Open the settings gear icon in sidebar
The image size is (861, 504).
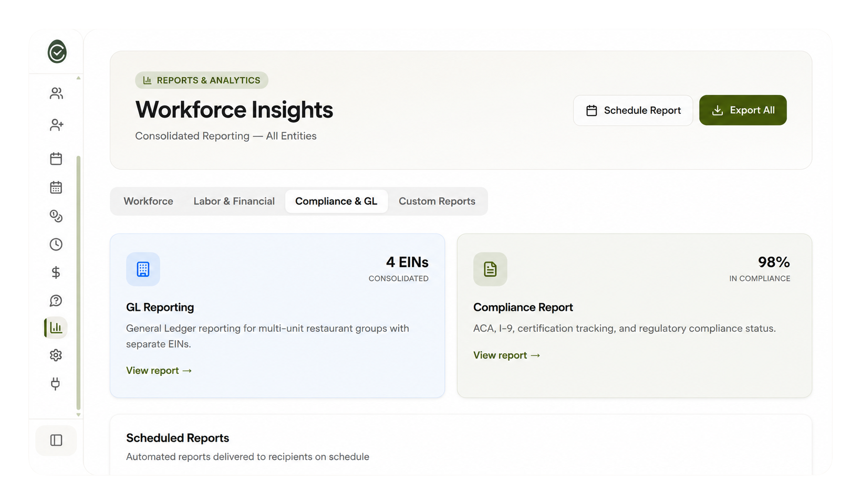tap(56, 355)
